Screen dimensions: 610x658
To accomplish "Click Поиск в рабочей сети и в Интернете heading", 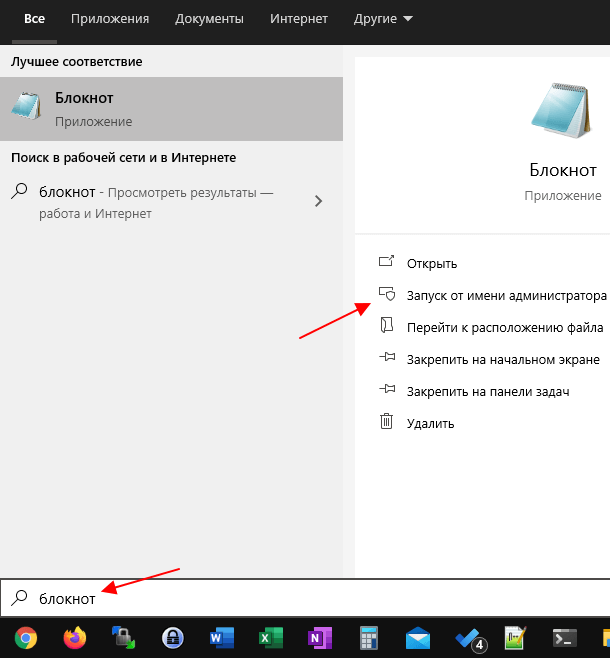I will point(123,158).
